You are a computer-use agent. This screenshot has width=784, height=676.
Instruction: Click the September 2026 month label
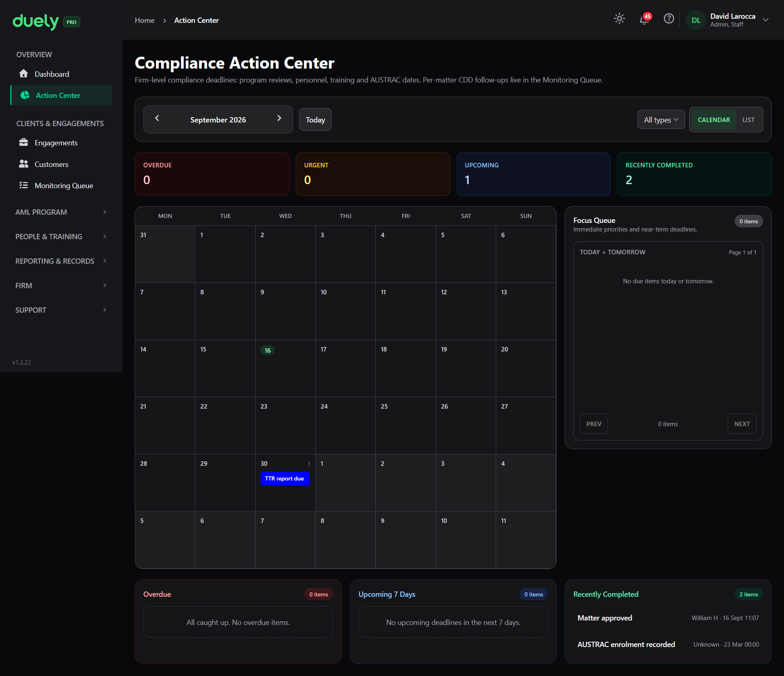coord(218,120)
